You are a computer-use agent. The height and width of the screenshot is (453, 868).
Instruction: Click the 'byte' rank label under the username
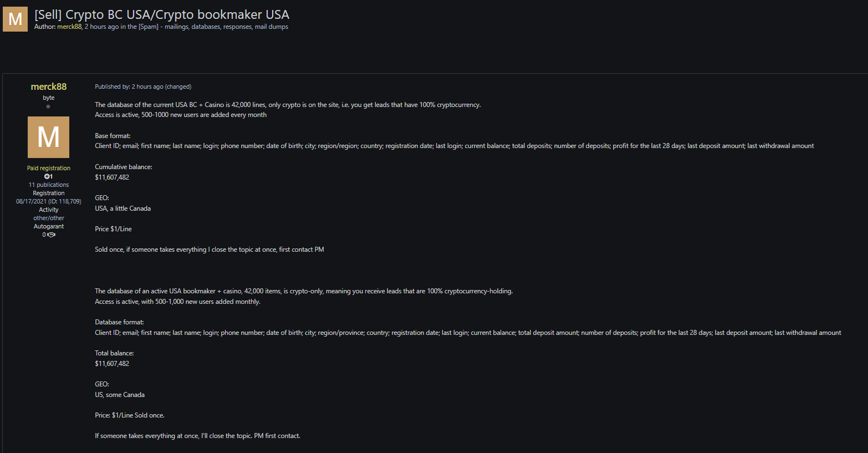pyautogui.click(x=49, y=98)
